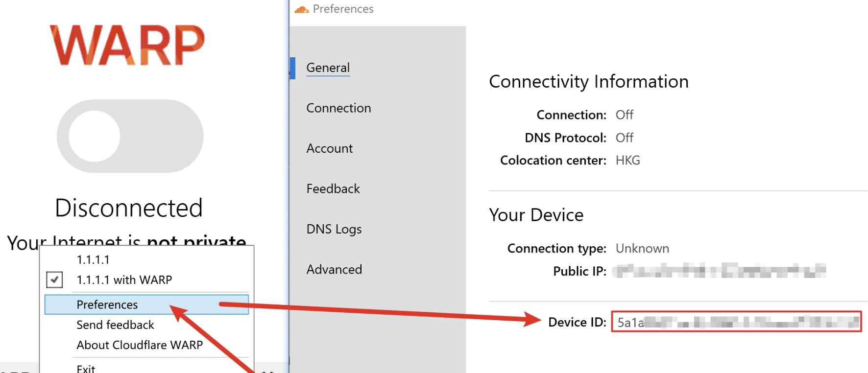Click the Cloudflare cloud icon in the title bar

point(301,9)
